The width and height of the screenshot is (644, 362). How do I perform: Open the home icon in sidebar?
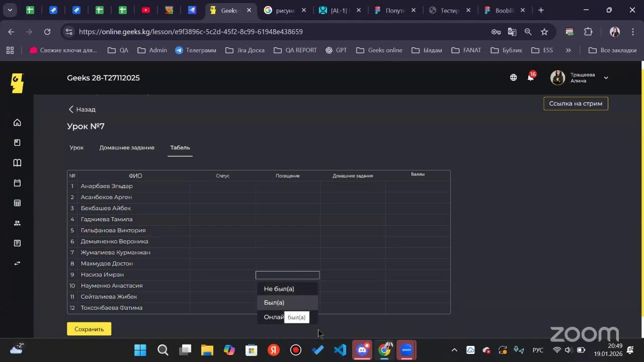17,123
